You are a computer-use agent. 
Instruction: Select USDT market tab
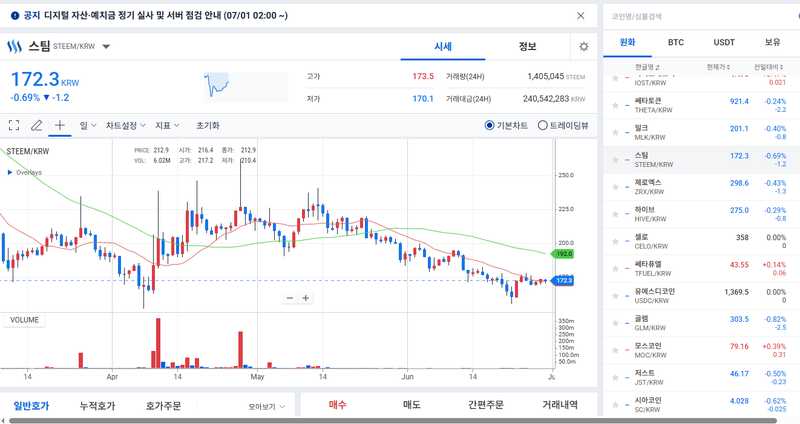[724, 42]
